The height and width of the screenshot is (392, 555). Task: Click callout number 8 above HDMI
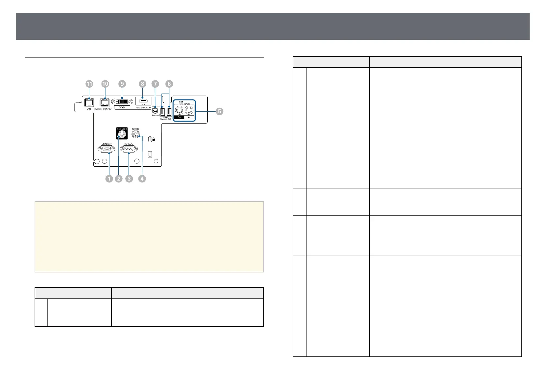(x=142, y=84)
